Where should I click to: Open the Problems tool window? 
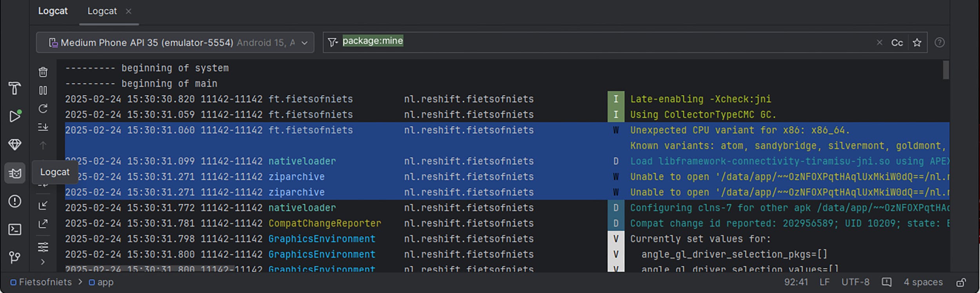[15, 201]
